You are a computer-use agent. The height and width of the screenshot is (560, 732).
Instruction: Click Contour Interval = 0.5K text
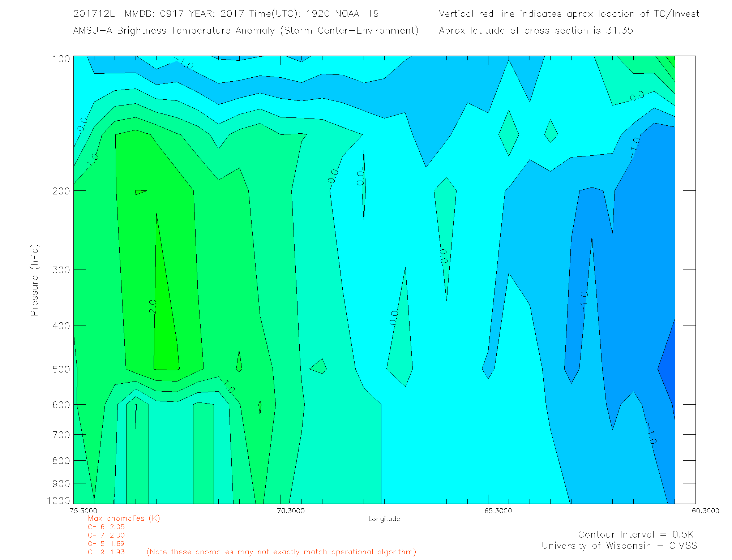(x=635, y=534)
